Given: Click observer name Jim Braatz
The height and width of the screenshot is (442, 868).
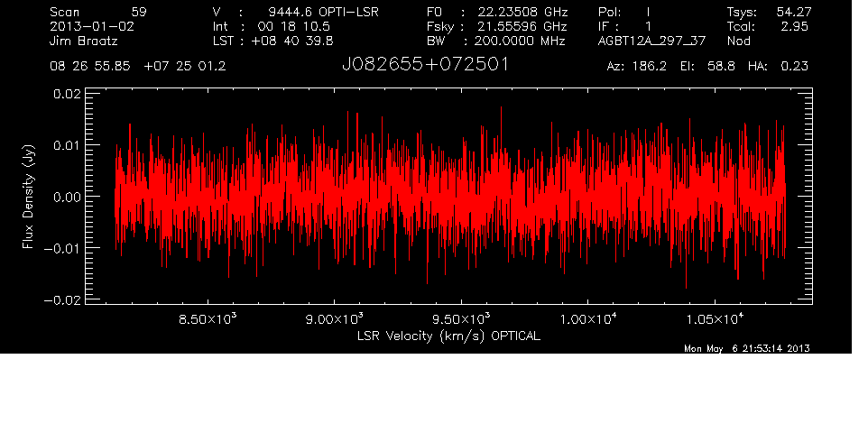Looking at the screenshot, I should pos(84,41).
